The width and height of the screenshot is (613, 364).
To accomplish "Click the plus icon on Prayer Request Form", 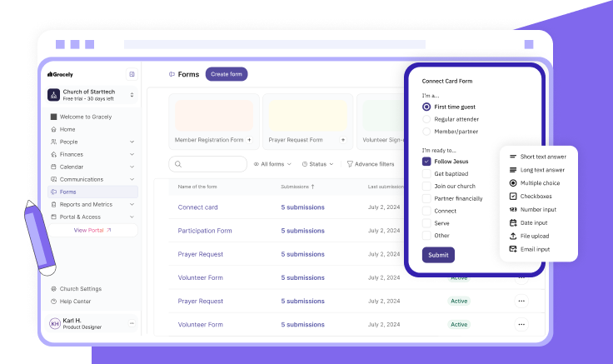I will [343, 140].
